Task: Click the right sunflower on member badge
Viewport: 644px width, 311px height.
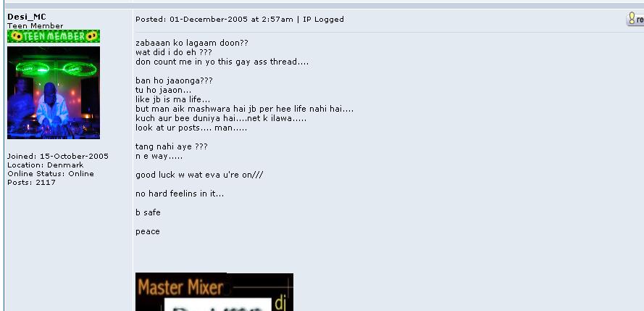Action: [91, 36]
